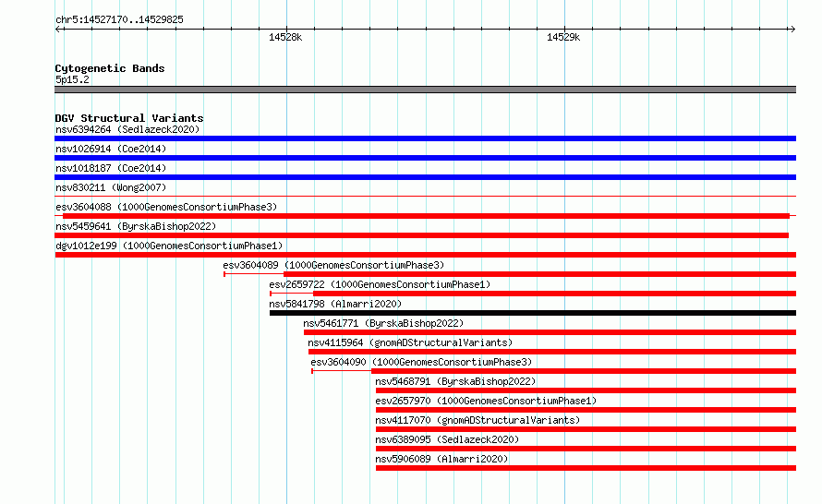The width and height of the screenshot is (822, 504).
Task: Click the red bar of esv3604089
Action: pos(540,274)
